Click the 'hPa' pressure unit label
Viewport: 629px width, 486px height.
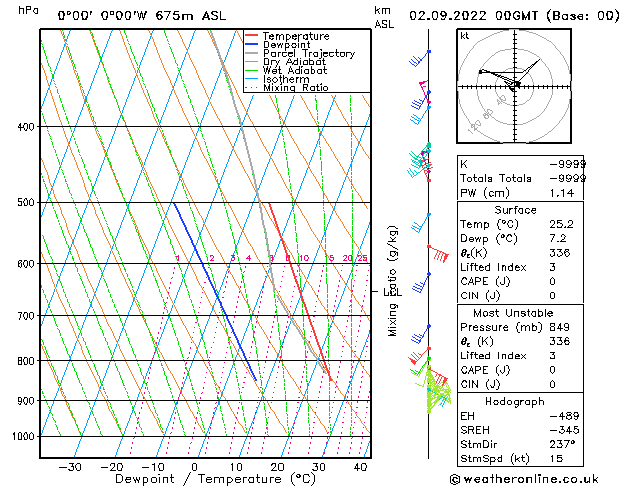[x=28, y=10]
